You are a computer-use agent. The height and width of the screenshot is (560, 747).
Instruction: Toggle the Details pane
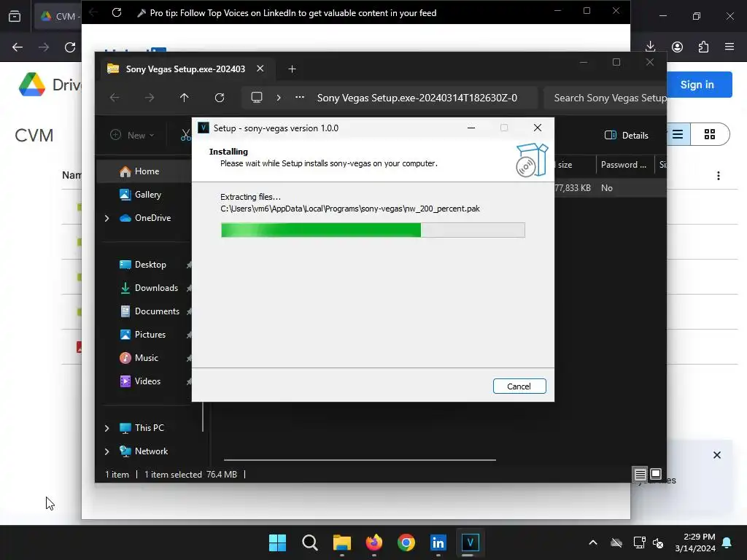627,135
